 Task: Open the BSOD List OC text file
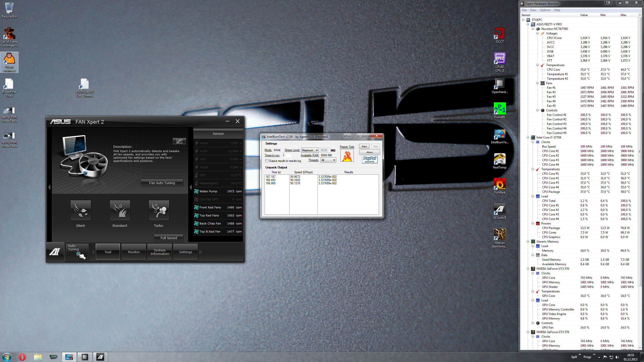85,87
